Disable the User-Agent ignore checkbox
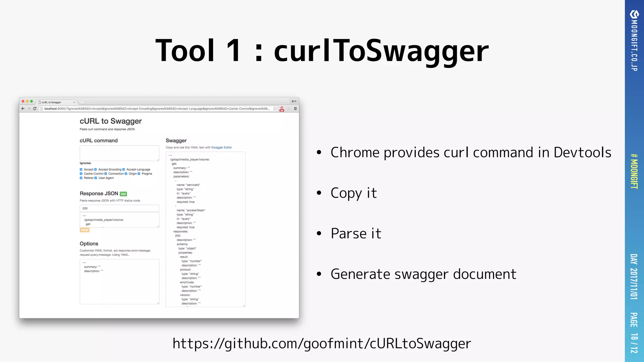 [96, 178]
